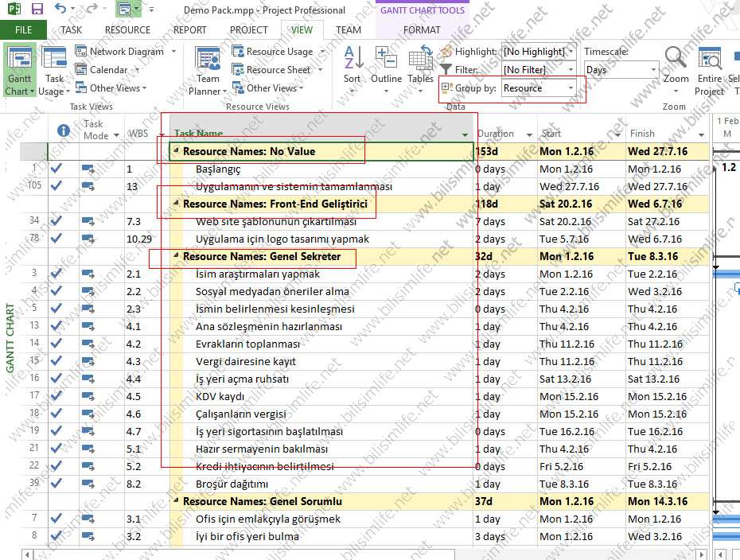Click the completed checkmark on row 1
Screen dimensions: 740x560
[56, 168]
